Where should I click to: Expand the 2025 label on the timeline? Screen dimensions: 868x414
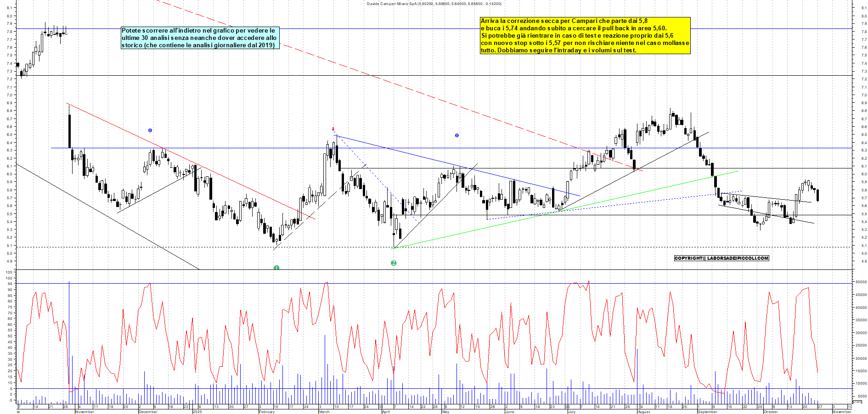(197, 412)
